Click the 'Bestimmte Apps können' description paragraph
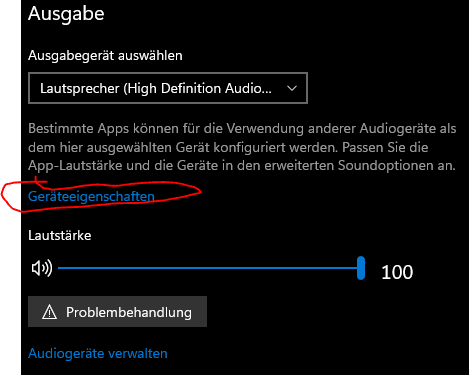The width and height of the screenshot is (469, 375). pyautogui.click(x=242, y=147)
